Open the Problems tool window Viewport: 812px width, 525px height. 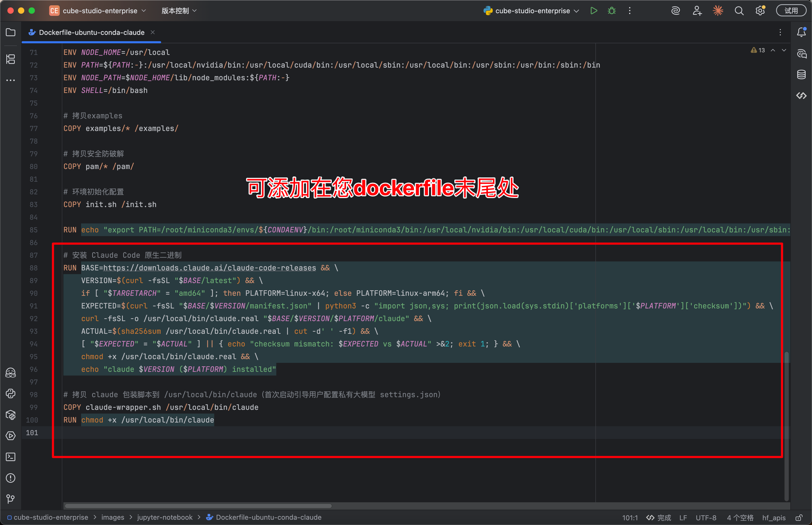[x=11, y=478]
